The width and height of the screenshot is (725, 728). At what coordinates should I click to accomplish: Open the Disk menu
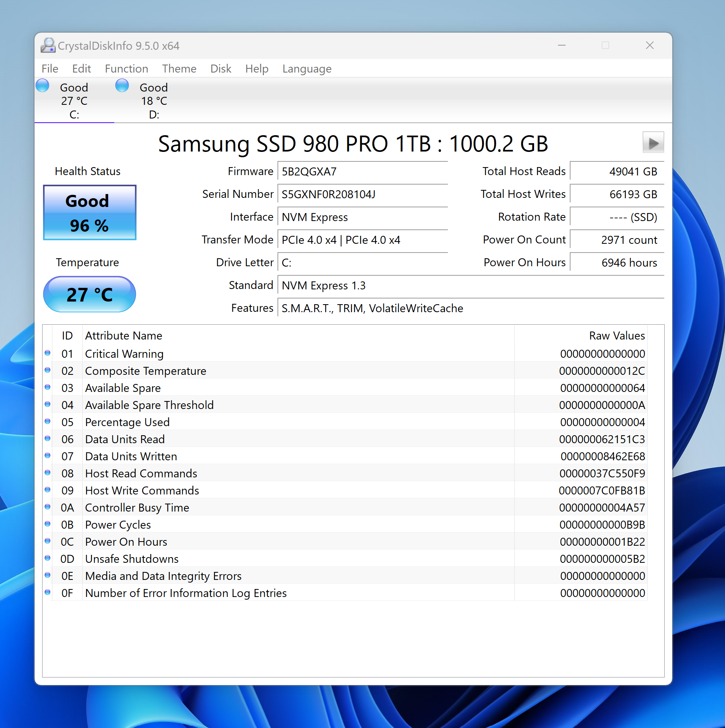pyautogui.click(x=221, y=69)
